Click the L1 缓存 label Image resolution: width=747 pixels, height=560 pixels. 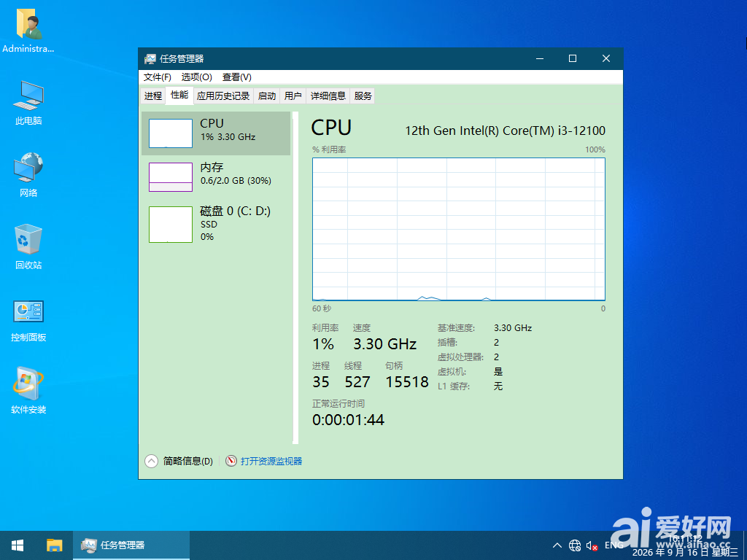tap(454, 386)
